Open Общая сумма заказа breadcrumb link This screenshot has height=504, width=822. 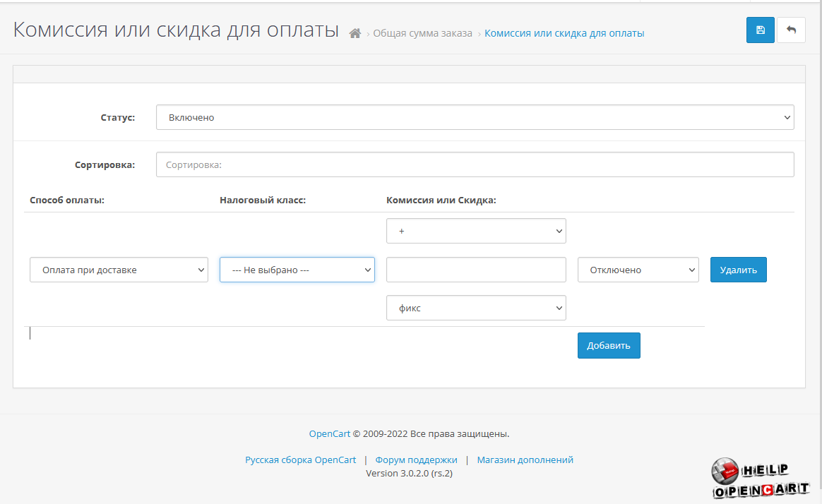(422, 33)
